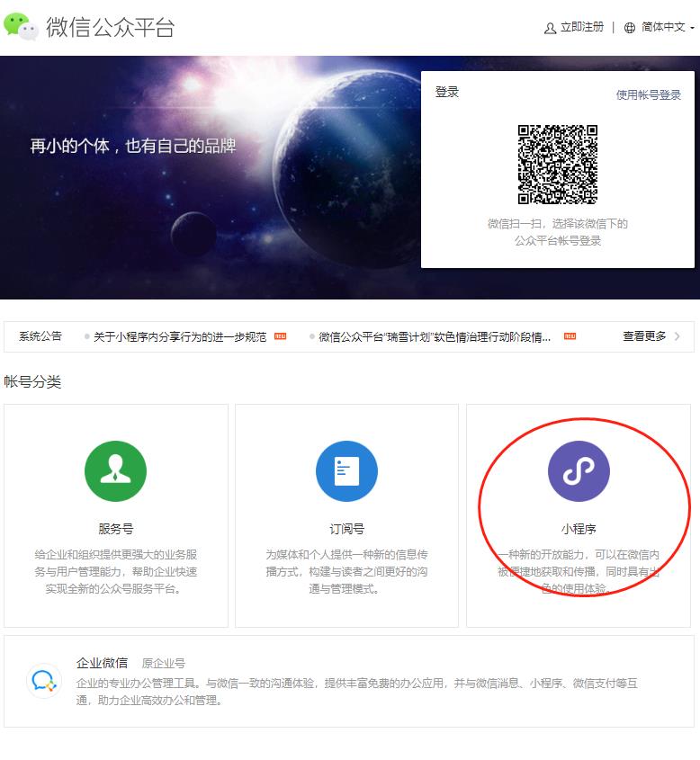Viewport: 700px width, 760px height.
Task: Click the green 服务号 account icon
Action: pos(115,471)
